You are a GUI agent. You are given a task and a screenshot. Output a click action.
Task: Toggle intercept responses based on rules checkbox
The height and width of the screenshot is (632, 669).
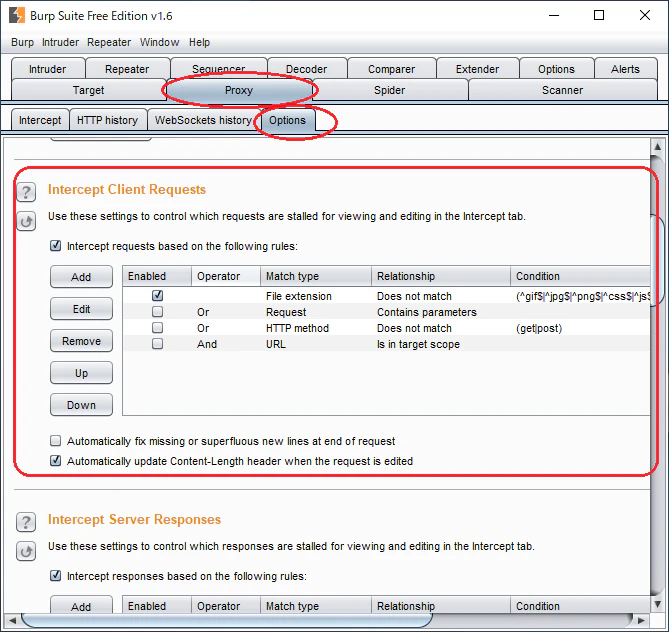pos(55,576)
